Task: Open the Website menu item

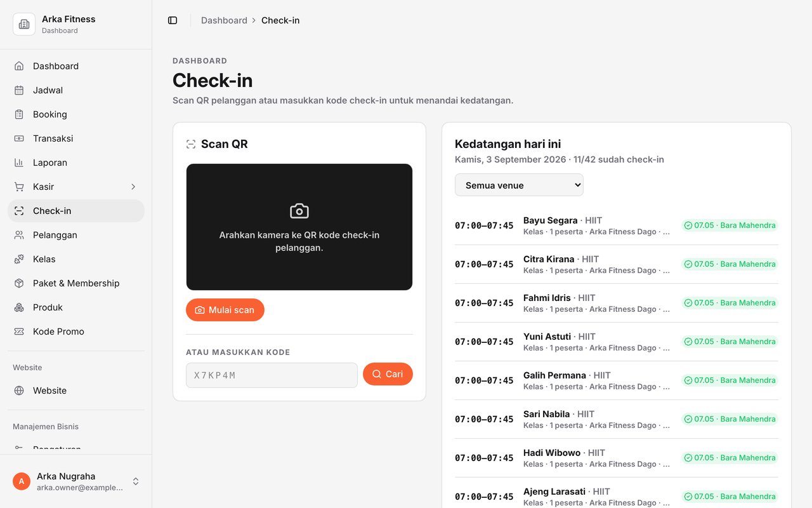Action: 76,391
